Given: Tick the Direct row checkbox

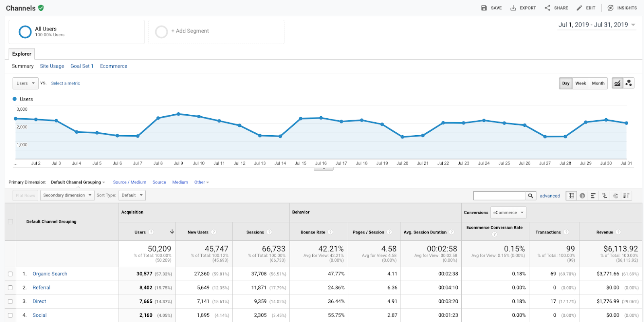Looking at the screenshot, I should click(10, 301).
